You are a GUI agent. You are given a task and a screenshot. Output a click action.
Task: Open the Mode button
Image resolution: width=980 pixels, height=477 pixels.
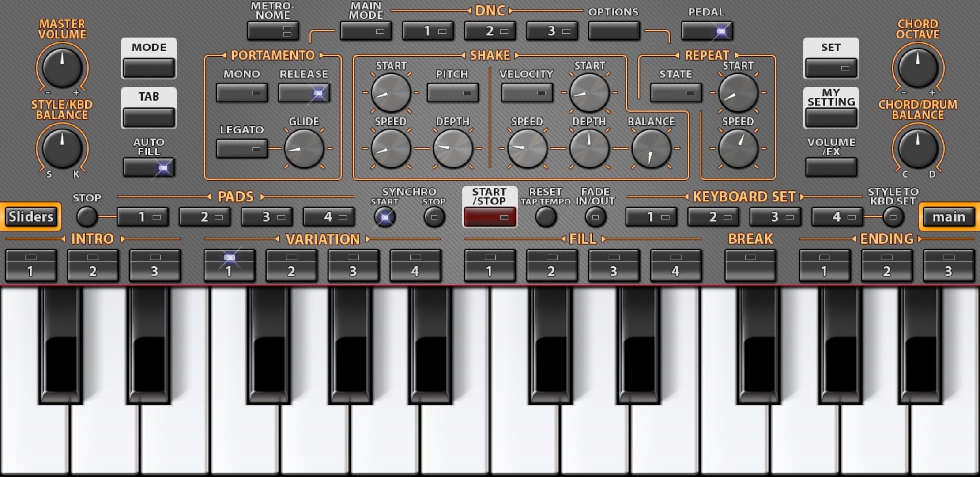pos(149,68)
